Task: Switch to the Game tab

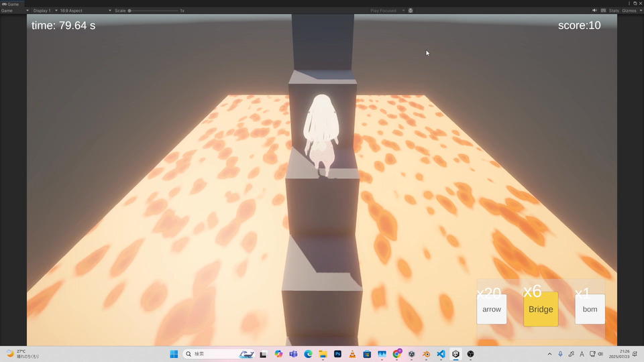Action: [11, 4]
